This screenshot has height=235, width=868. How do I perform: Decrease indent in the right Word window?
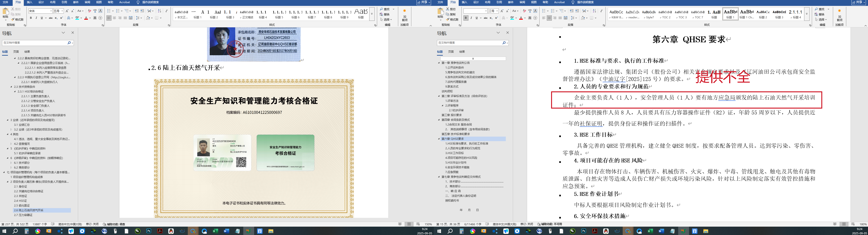tap(571, 11)
